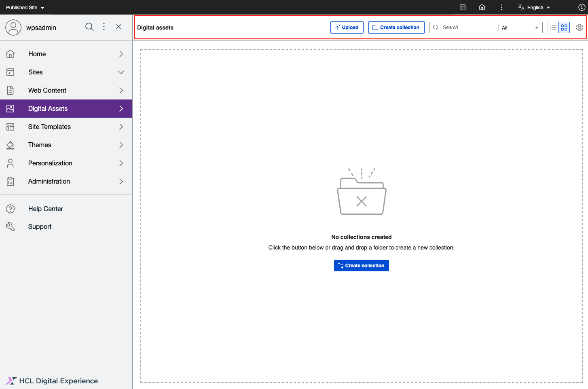Click Create collection in the empty state

click(x=361, y=265)
